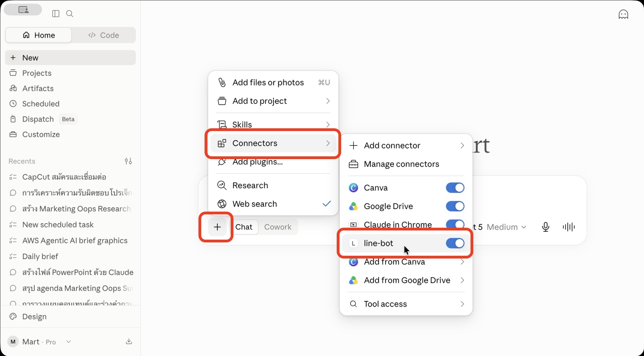
Task: Click Web search option
Action: [273, 204]
